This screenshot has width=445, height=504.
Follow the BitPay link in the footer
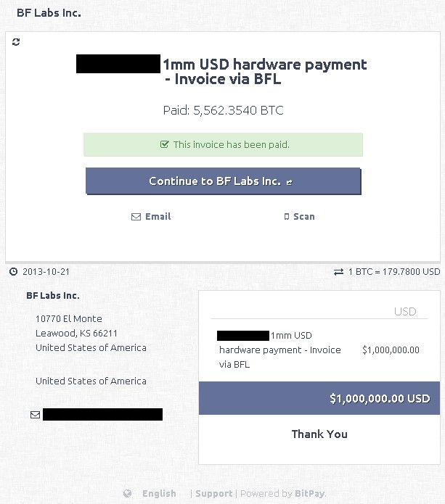tap(310, 494)
